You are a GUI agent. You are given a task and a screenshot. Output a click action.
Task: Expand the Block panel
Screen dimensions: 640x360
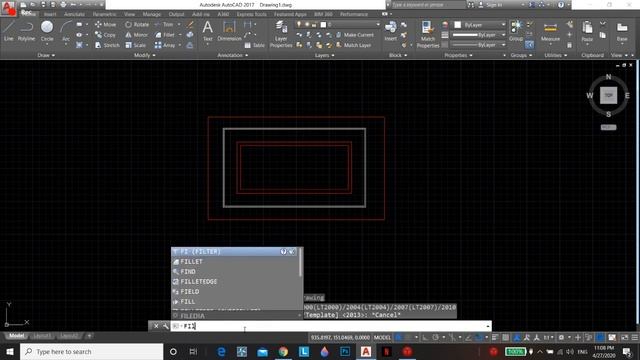[398, 55]
